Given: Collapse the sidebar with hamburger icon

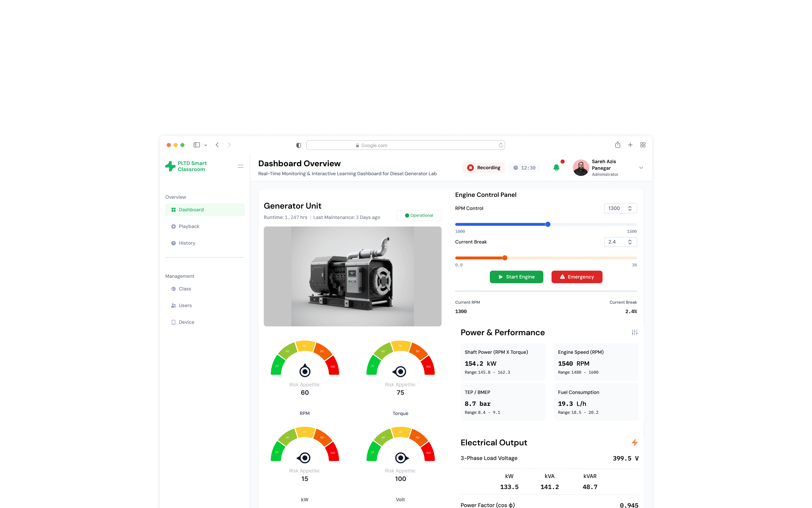Looking at the screenshot, I should click(x=240, y=166).
